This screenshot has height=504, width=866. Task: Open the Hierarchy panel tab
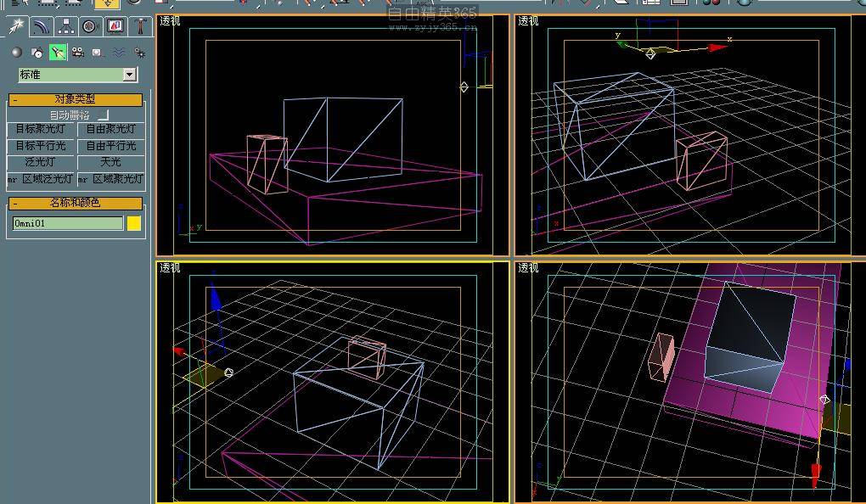(x=66, y=26)
